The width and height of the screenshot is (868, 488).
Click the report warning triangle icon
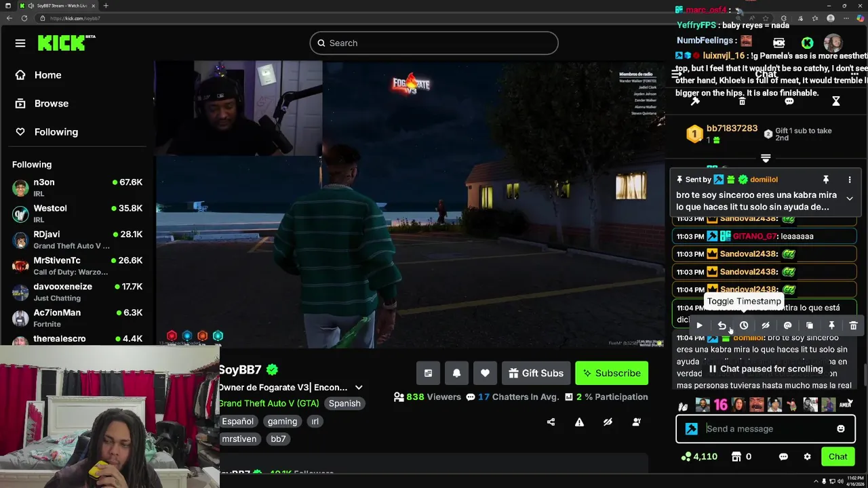(x=579, y=422)
